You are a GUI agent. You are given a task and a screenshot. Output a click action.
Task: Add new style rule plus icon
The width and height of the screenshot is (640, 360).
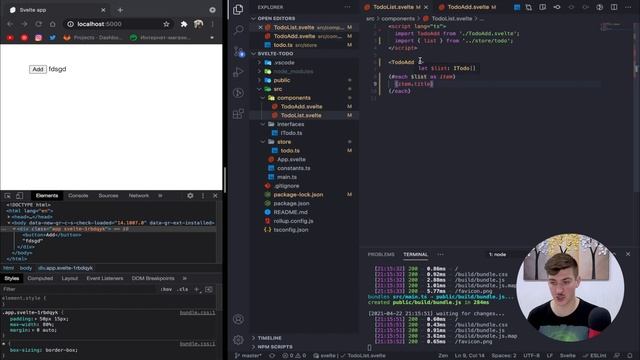coord(197,289)
